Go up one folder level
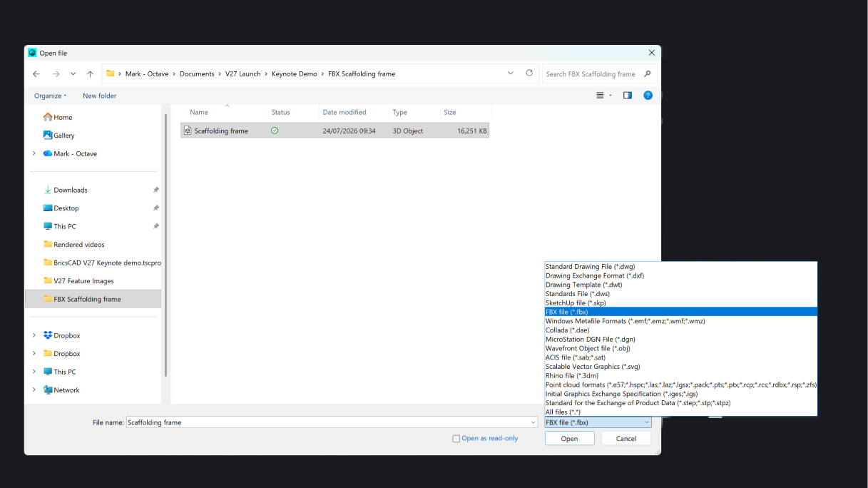This screenshot has width=868, height=488. click(x=90, y=73)
